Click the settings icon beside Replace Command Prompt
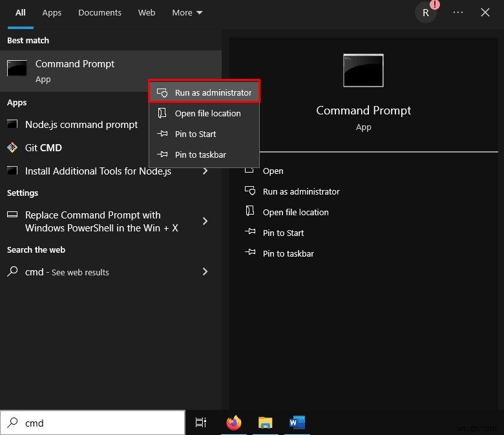 12,215
